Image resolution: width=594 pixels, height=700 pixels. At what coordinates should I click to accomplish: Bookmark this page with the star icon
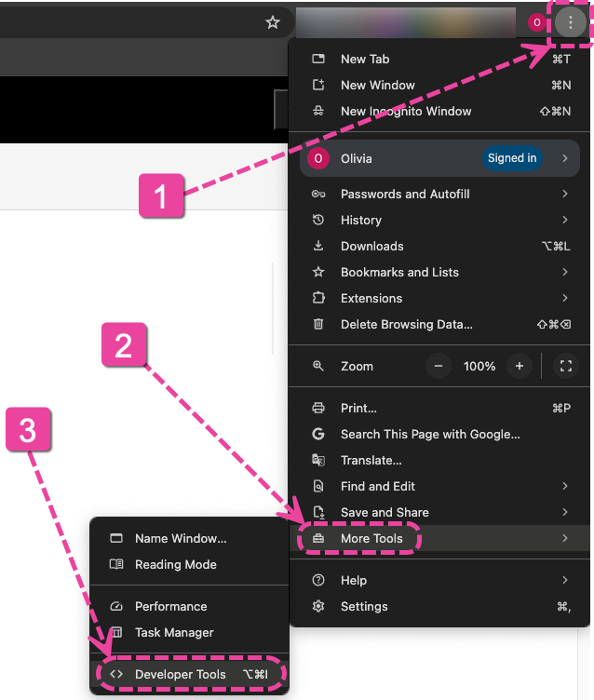tap(273, 22)
